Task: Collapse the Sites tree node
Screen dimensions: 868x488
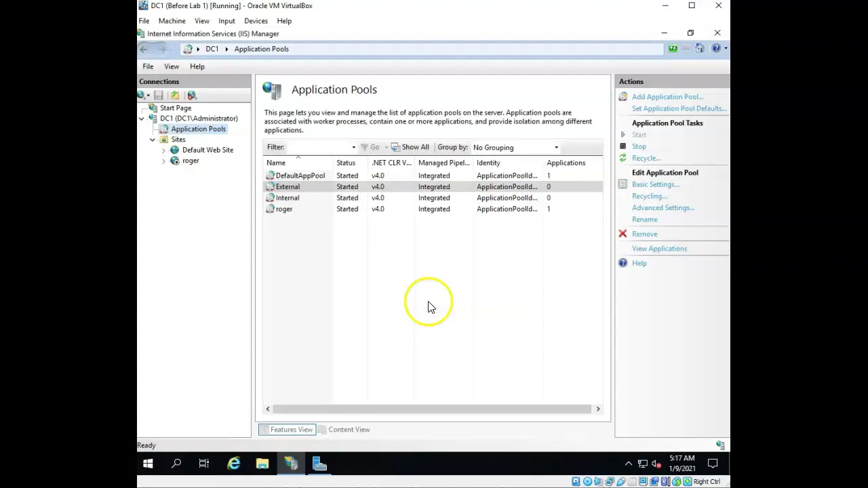Action: point(153,140)
